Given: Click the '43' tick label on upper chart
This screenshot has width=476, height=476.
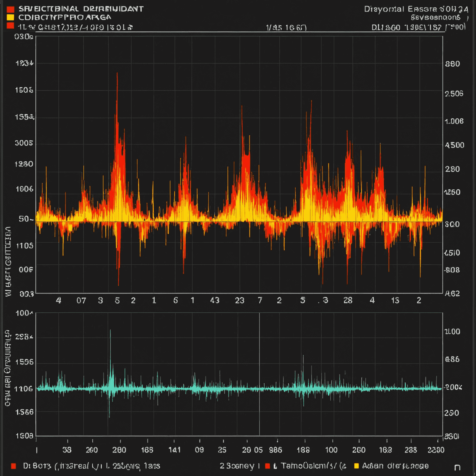Looking at the screenshot, I should click(x=215, y=300).
